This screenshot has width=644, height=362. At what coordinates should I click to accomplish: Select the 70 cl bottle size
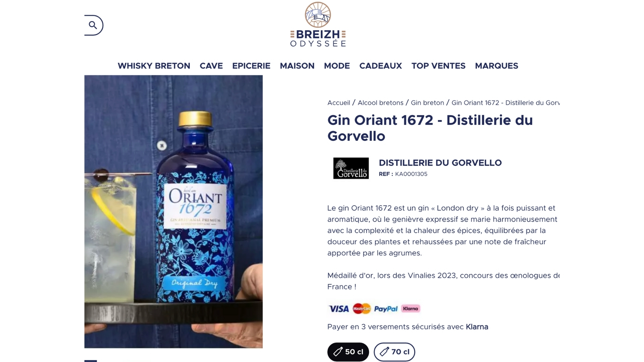[394, 352]
